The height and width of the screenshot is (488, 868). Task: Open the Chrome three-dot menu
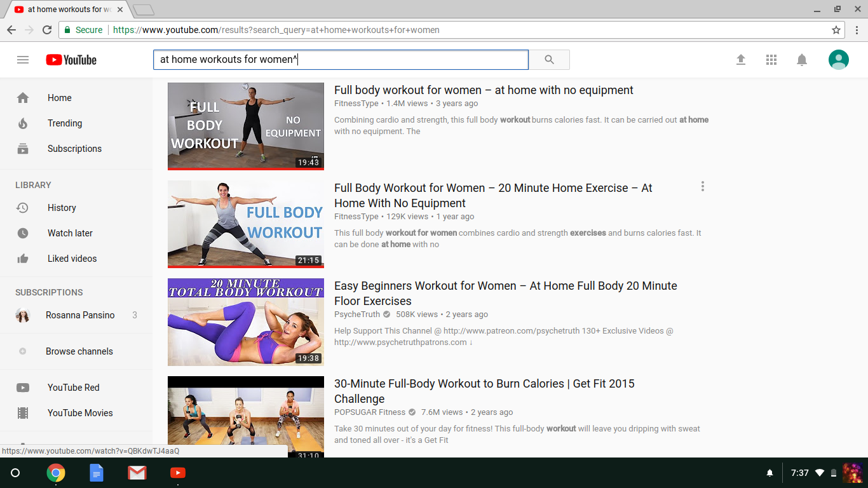pyautogui.click(x=857, y=30)
